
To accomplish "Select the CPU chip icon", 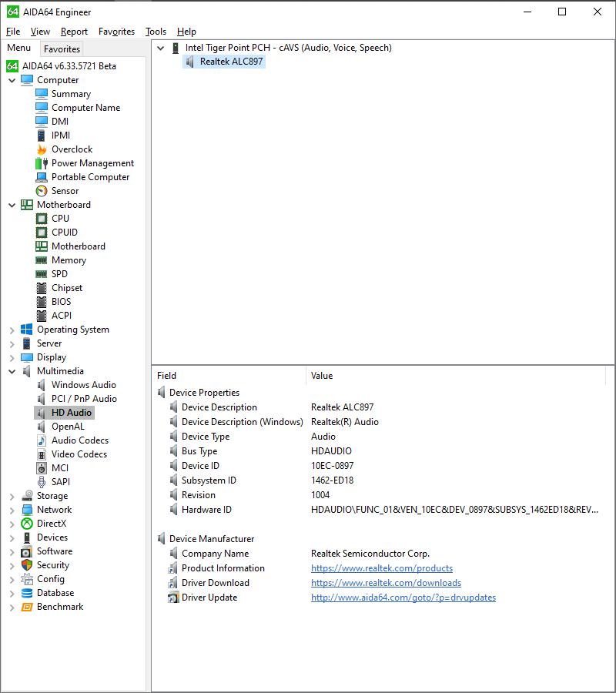I will click(x=42, y=219).
